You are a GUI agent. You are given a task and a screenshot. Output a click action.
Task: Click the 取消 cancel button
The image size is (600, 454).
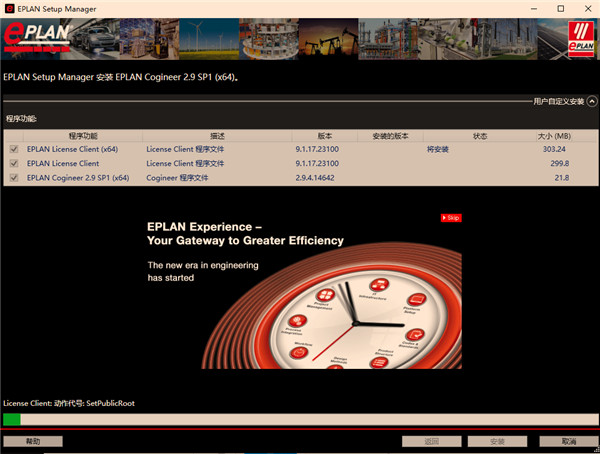point(569,441)
